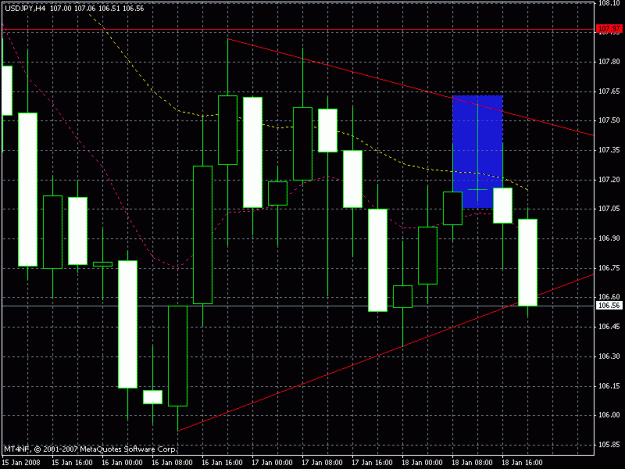
Task: Click the 16 Jan 08:00 time label
Action: (172, 463)
